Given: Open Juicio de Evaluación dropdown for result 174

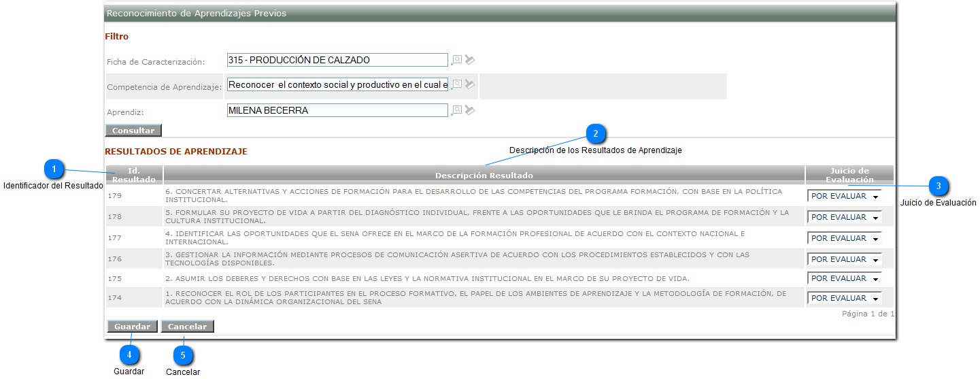Looking at the screenshot, I should pyautogui.click(x=844, y=298).
